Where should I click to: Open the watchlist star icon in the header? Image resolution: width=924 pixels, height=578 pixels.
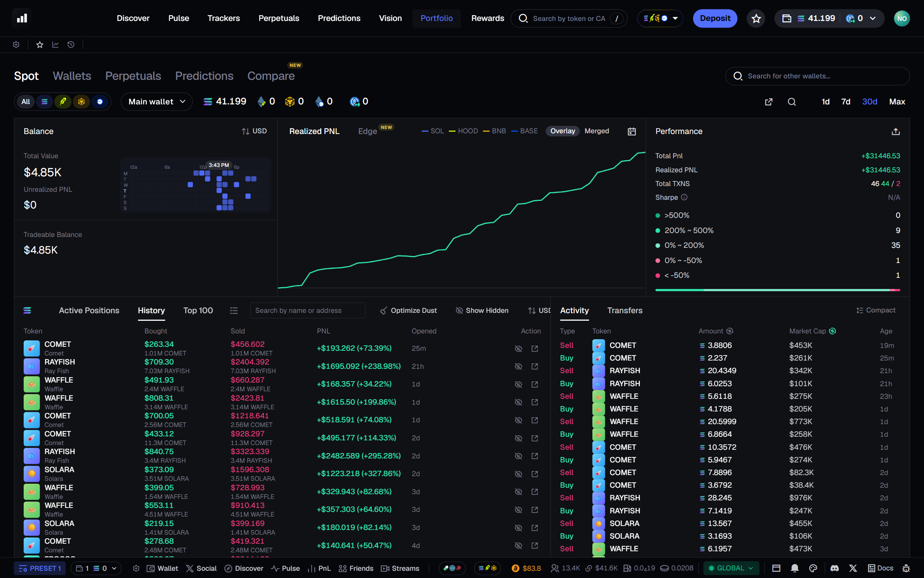coord(756,18)
